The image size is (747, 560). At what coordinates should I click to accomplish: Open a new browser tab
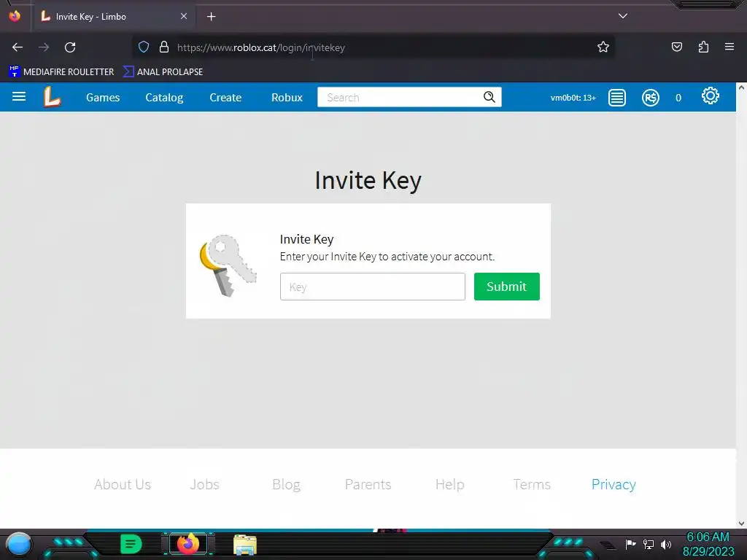tap(211, 17)
